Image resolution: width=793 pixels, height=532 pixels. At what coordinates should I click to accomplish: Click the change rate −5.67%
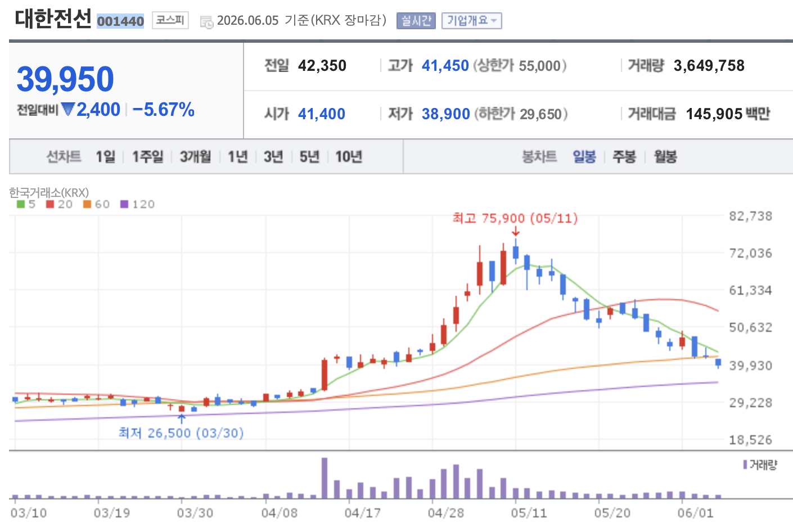(x=164, y=109)
